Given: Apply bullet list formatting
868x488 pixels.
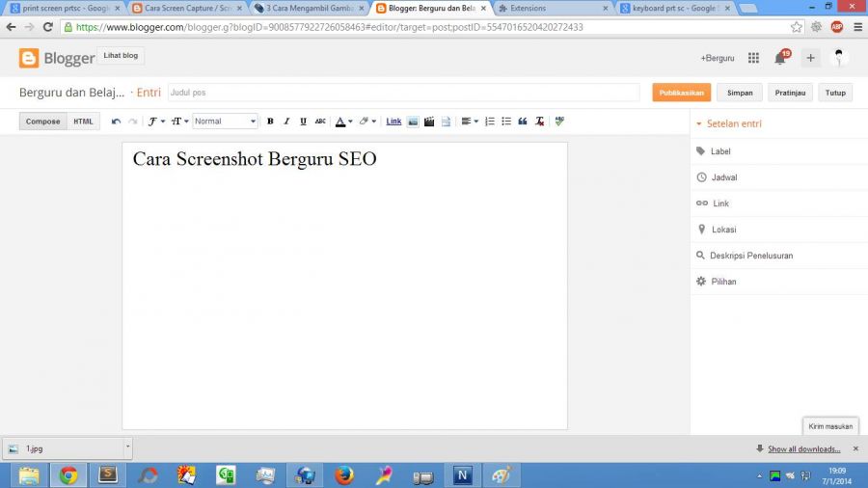Looking at the screenshot, I should [x=506, y=122].
